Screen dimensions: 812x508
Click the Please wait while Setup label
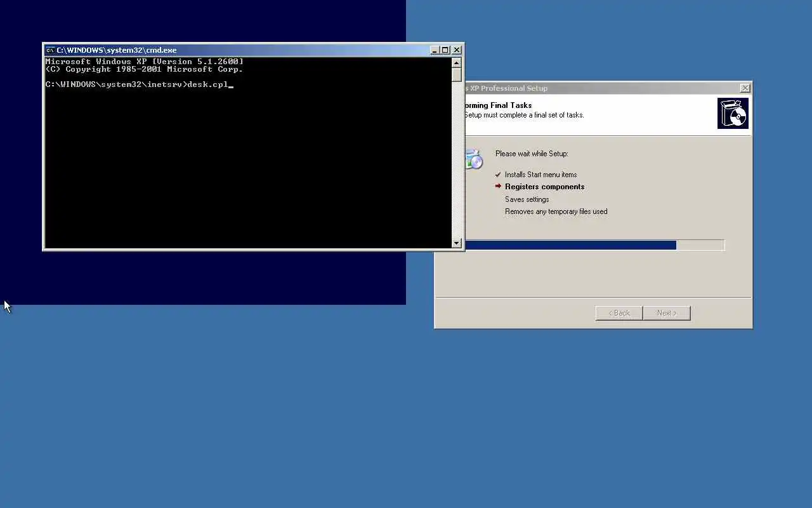pyautogui.click(x=532, y=154)
